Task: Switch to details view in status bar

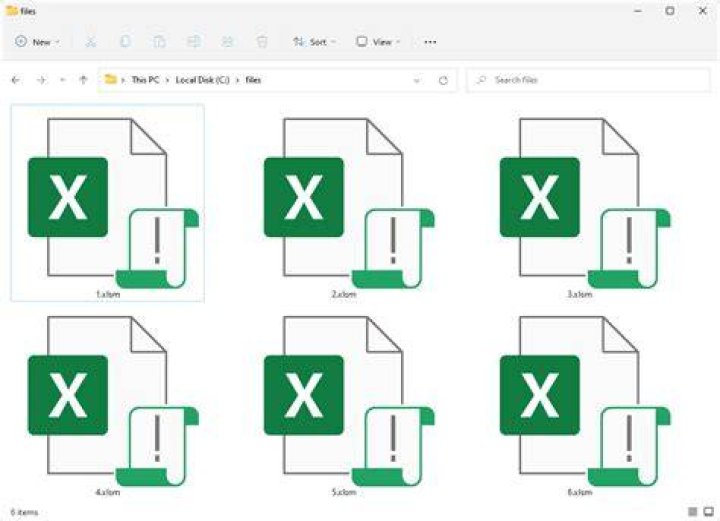Action: coord(692,511)
